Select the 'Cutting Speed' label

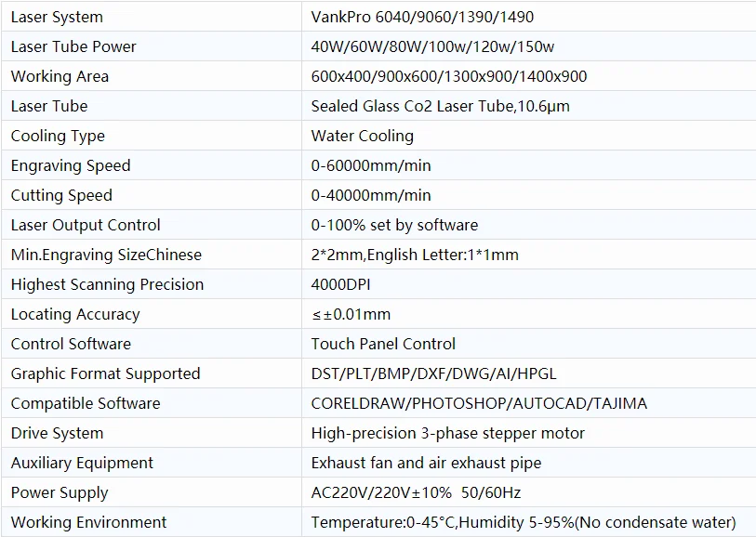(61, 195)
